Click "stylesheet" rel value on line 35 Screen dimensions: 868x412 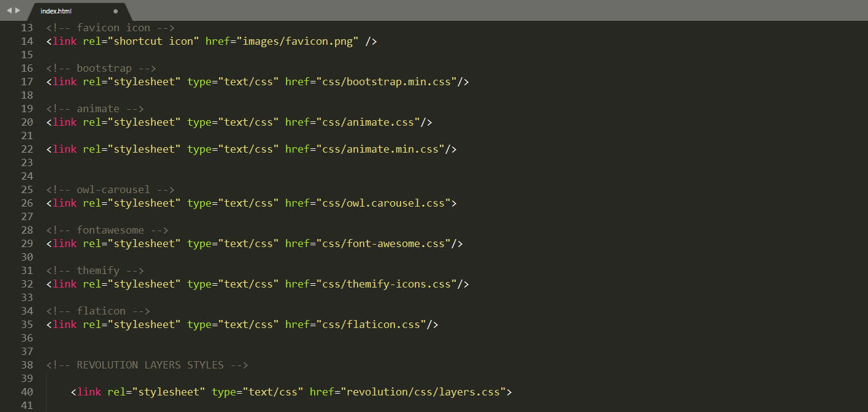pyautogui.click(x=144, y=324)
